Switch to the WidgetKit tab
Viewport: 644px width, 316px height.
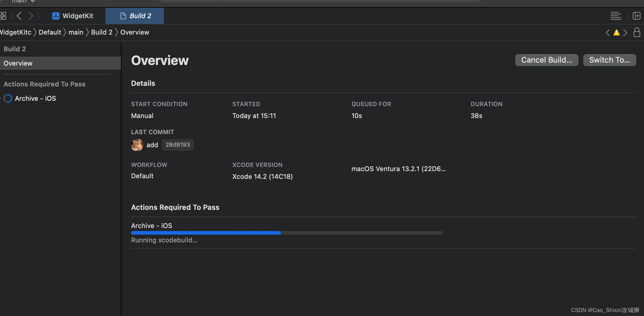click(x=73, y=16)
